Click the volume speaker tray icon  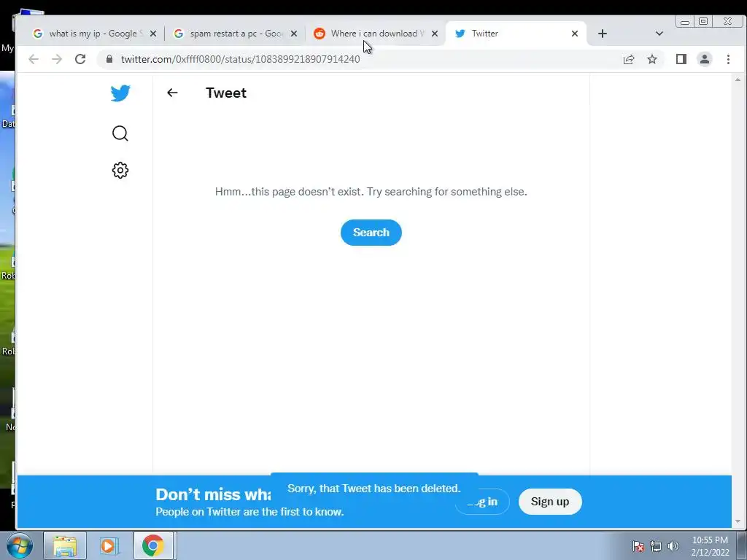673,546
